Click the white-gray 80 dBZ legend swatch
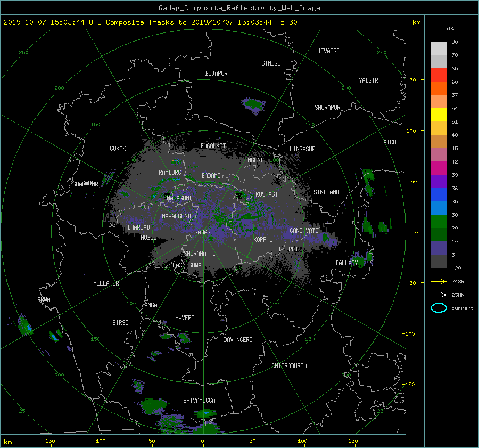479x448 pixels. (x=439, y=48)
